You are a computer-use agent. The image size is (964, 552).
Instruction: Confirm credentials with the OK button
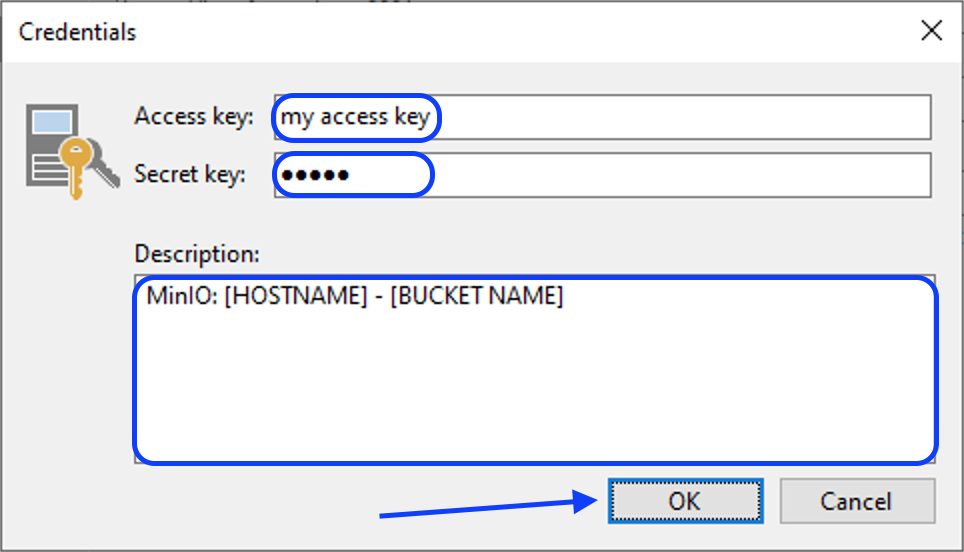click(685, 501)
